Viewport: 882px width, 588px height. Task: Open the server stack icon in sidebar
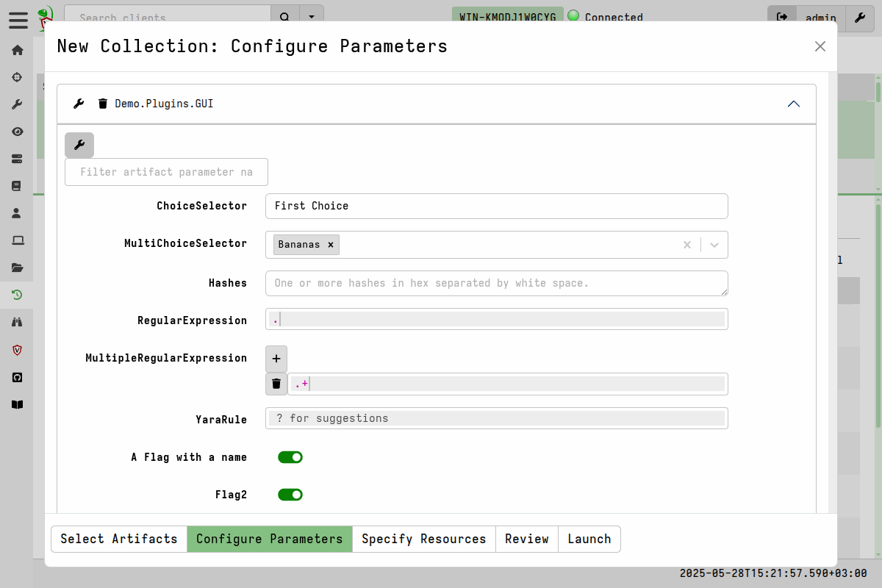click(x=17, y=158)
